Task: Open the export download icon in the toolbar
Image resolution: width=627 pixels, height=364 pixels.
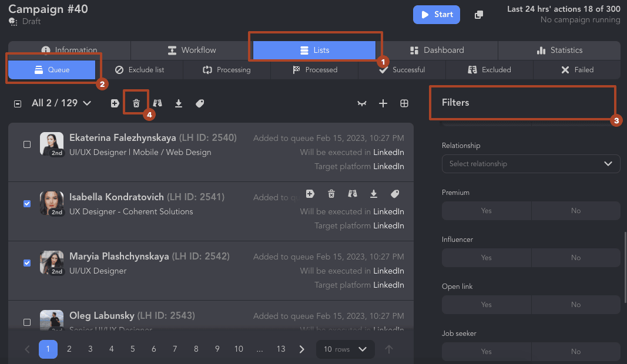Action: point(179,103)
